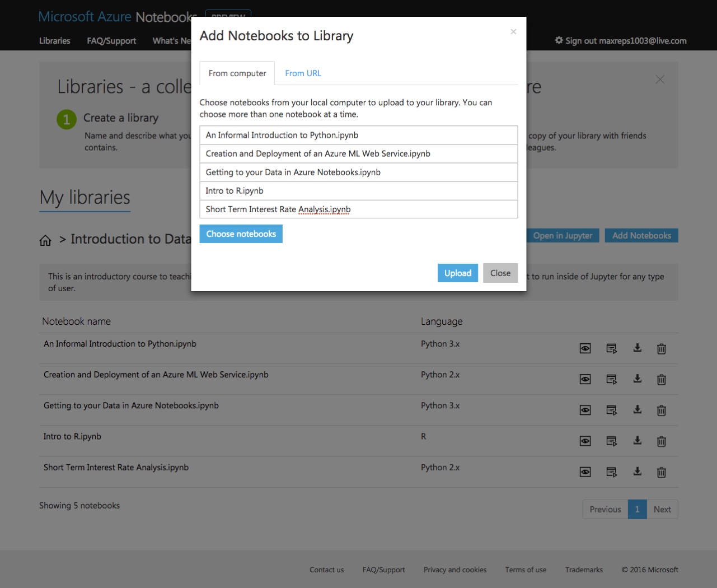The height and width of the screenshot is (588, 717).
Task: Open the Trademarks footer link
Action: 584,570
